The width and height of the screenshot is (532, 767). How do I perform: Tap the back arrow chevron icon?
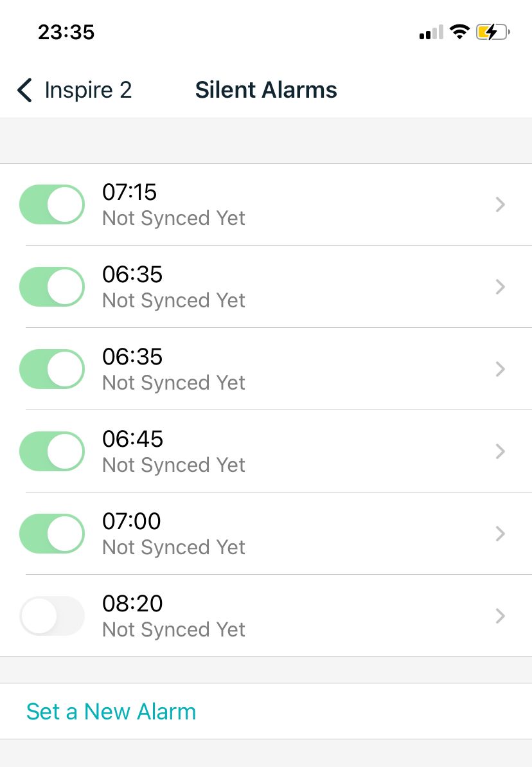tap(24, 91)
